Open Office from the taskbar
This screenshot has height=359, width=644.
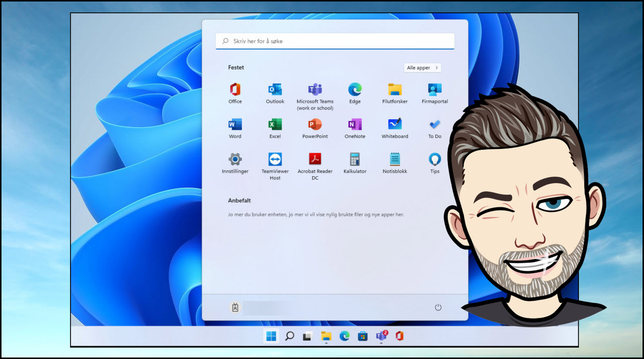point(399,336)
